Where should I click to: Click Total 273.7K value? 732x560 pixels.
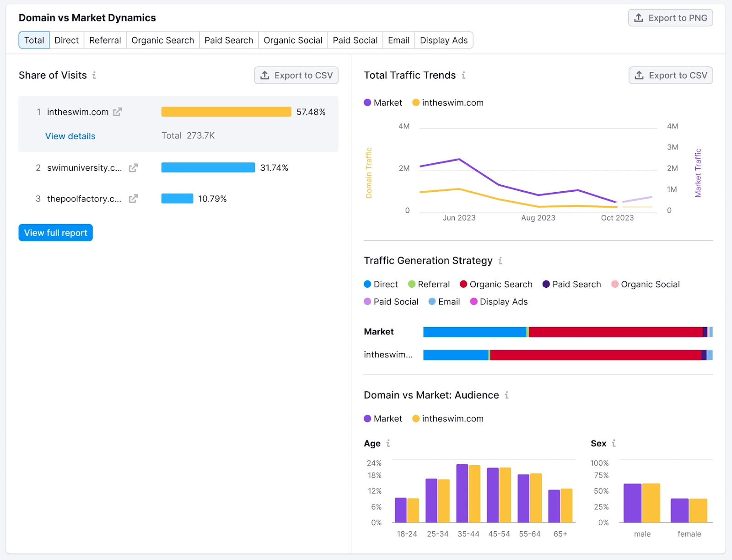[188, 135]
